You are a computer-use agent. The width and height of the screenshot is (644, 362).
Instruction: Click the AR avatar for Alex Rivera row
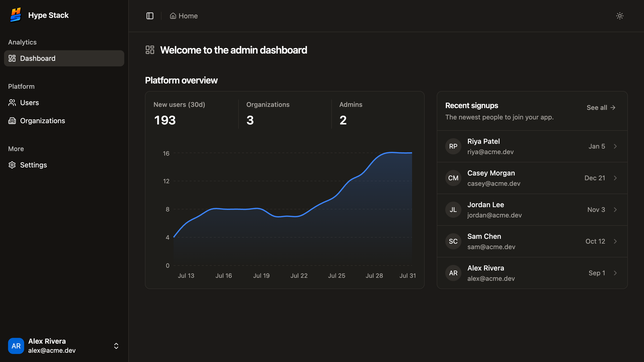coord(453,273)
